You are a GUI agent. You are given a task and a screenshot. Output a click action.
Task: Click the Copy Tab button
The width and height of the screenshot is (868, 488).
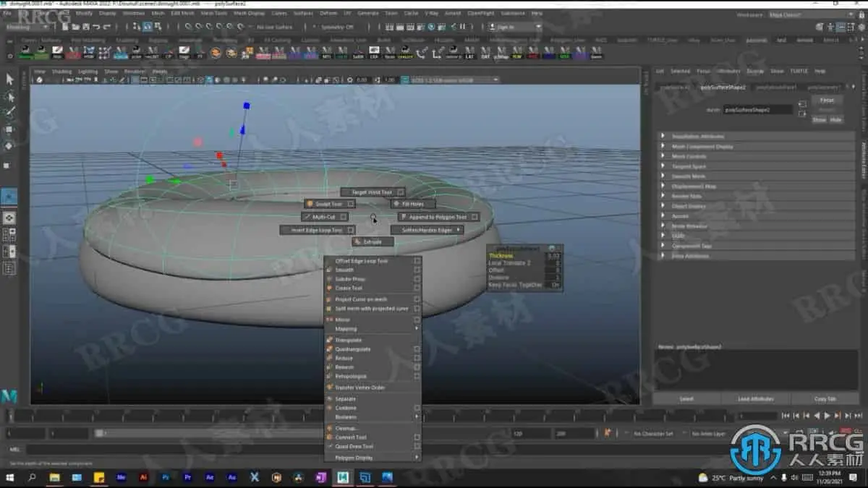click(825, 399)
